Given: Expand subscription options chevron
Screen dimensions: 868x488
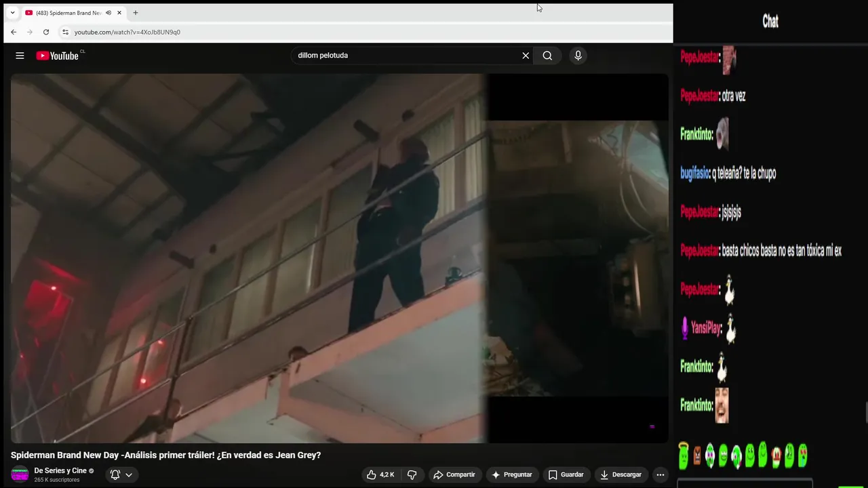Looking at the screenshot, I should pyautogui.click(x=128, y=475).
